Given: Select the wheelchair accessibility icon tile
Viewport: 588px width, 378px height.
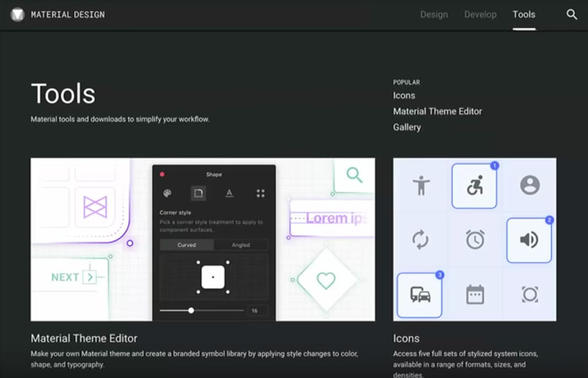Looking at the screenshot, I should (x=474, y=186).
